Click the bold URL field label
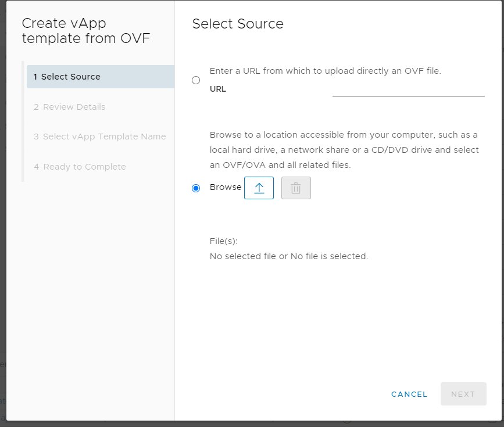504x427 pixels. click(218, 89)
